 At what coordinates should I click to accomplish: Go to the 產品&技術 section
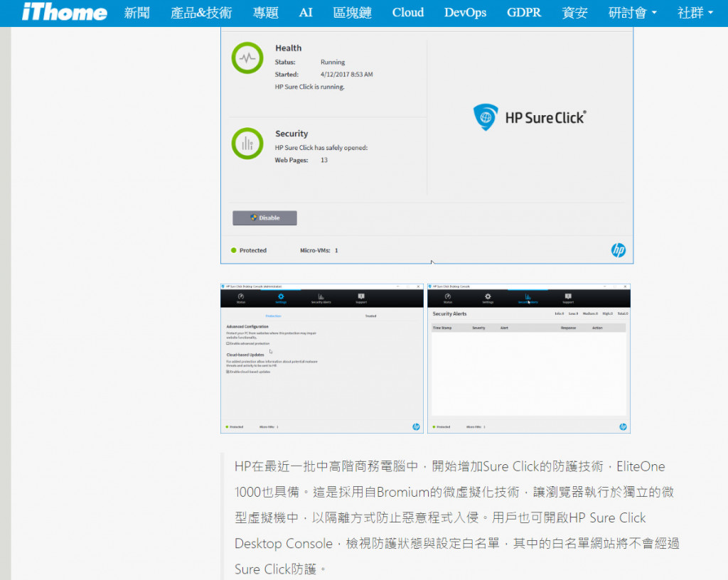click(201, 13)
